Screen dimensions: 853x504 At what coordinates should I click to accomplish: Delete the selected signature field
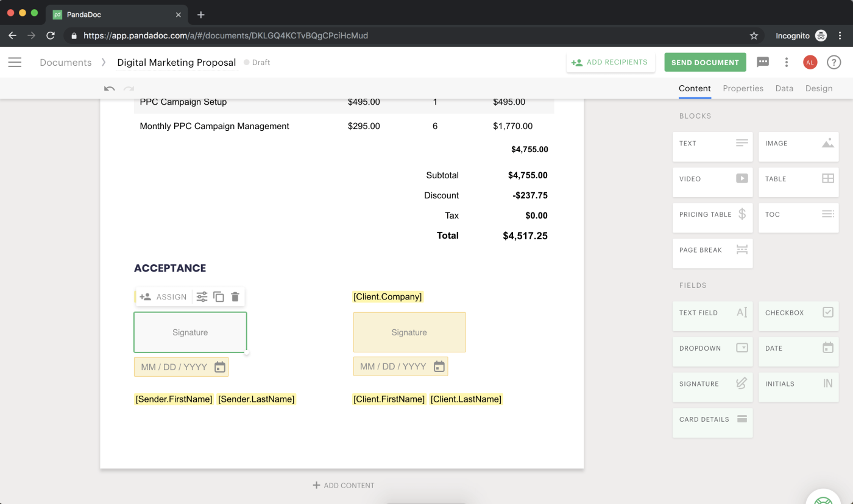(x=235, y=296)
